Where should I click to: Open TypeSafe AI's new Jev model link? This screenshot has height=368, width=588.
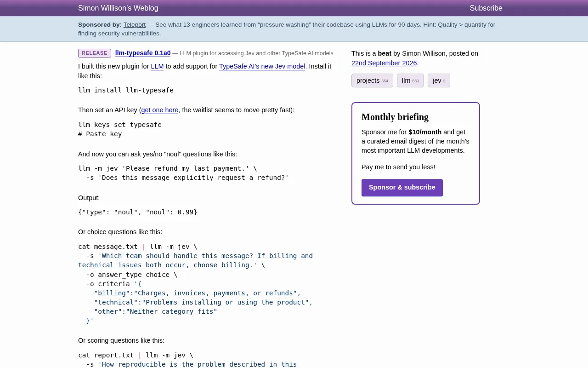tap(262, 66)
